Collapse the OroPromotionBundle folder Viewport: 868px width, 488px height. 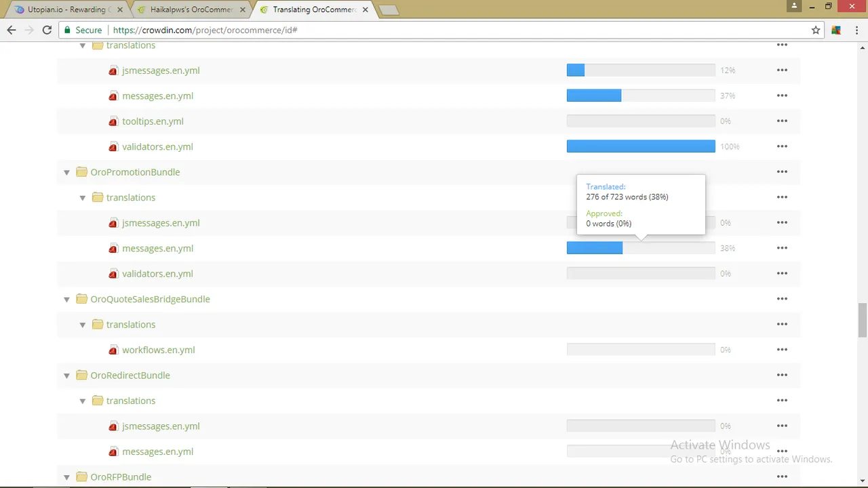click(x=66, y=172)
